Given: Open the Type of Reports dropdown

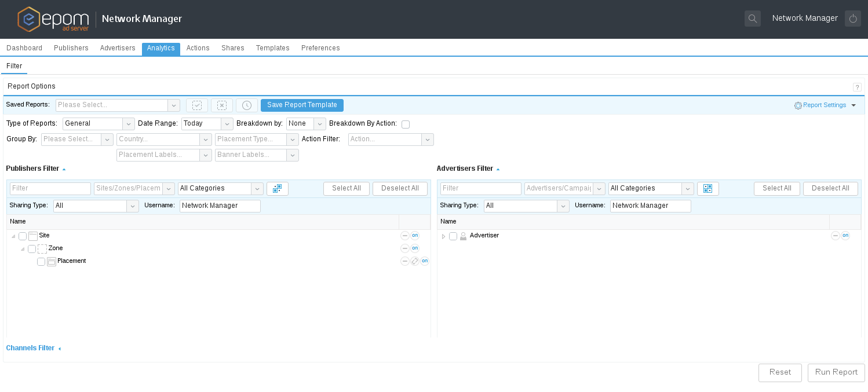Looking at the screenshot, I should click(129, 124).
